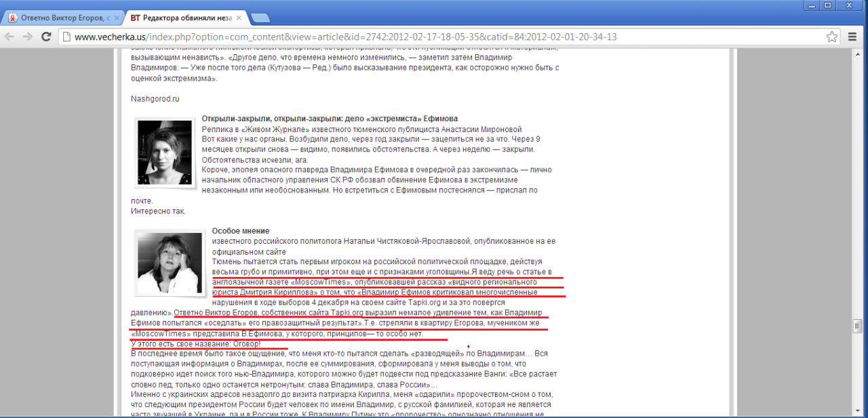Go back with the browser back arrow

pos(9,37)
